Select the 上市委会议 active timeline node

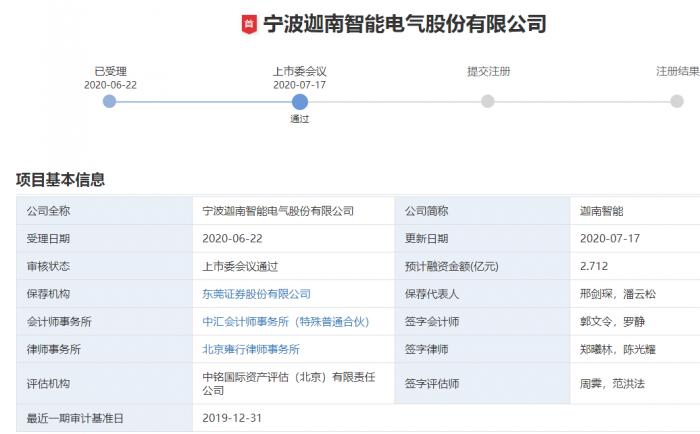pos(300,101)
